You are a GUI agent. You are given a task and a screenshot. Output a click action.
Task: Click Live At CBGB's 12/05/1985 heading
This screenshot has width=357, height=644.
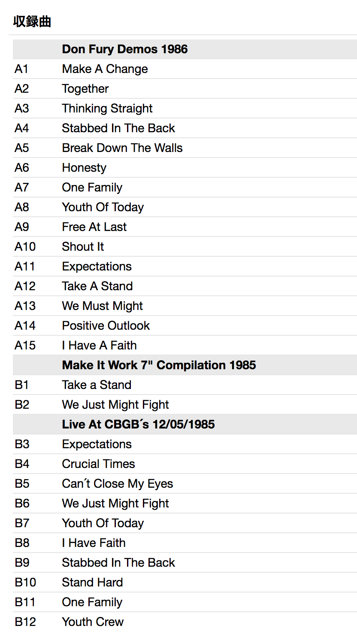pos(138,424)
